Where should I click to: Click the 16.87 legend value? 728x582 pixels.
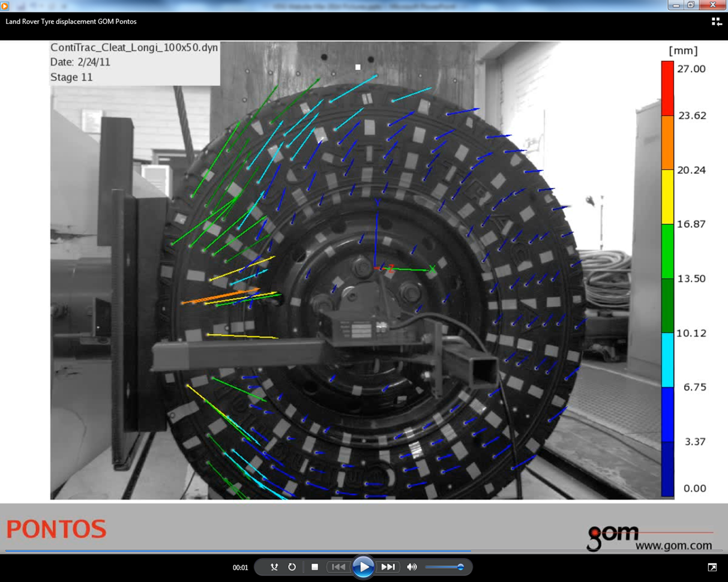[692, 224]
